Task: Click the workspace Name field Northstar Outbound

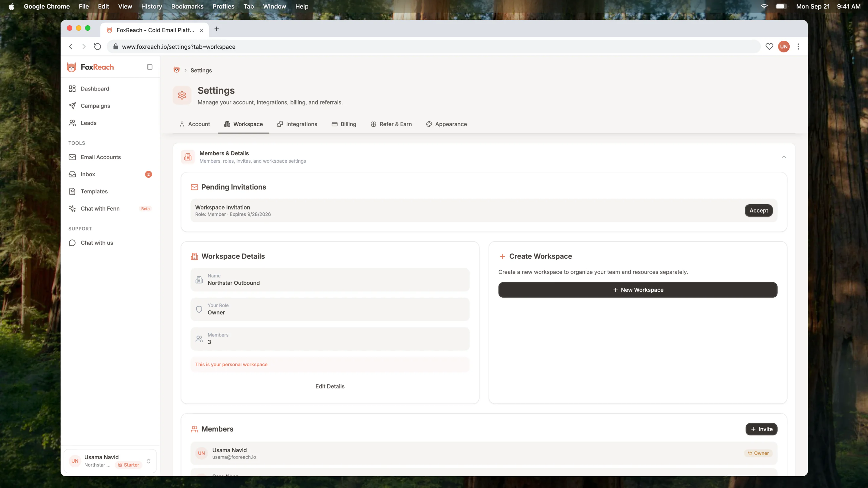Action: (330, 280)
